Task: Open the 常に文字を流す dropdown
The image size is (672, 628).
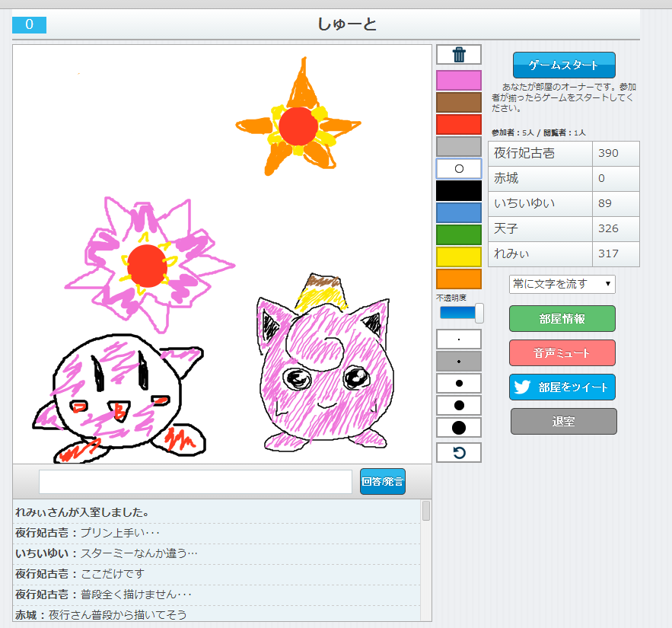Action: coord(562,284)
